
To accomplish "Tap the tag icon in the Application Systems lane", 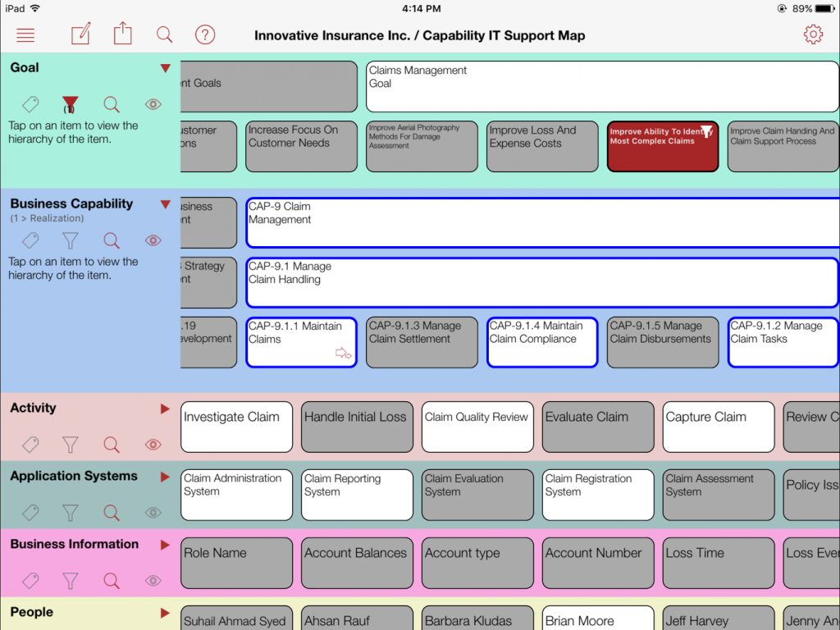I will tap(30, 513).
